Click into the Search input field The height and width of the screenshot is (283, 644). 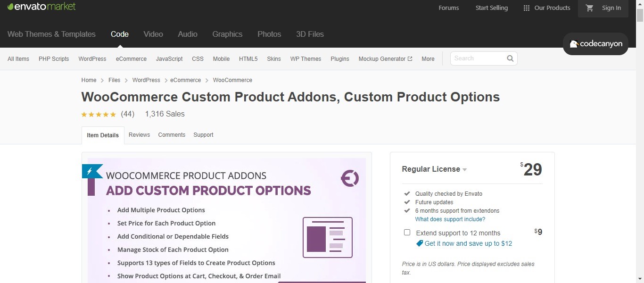click(477, 58)
